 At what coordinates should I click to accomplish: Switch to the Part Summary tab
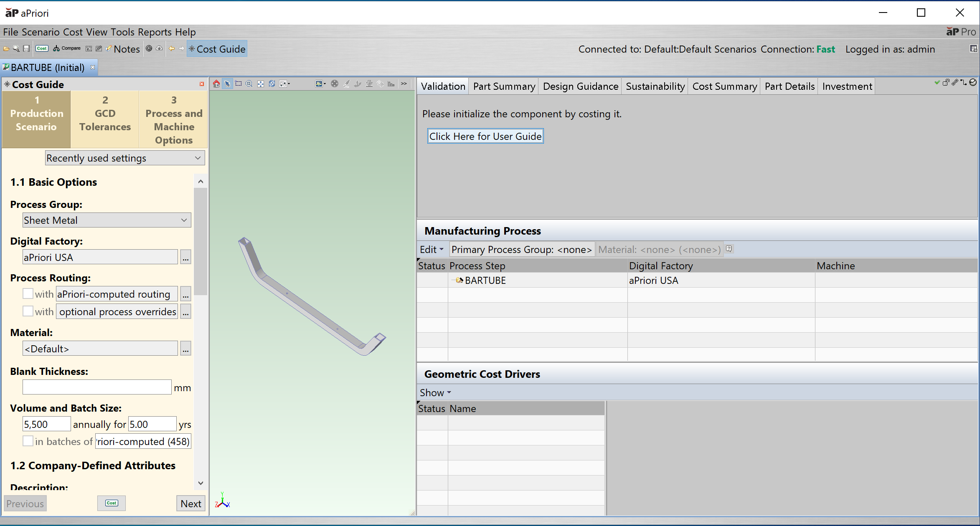pos(504,86)
